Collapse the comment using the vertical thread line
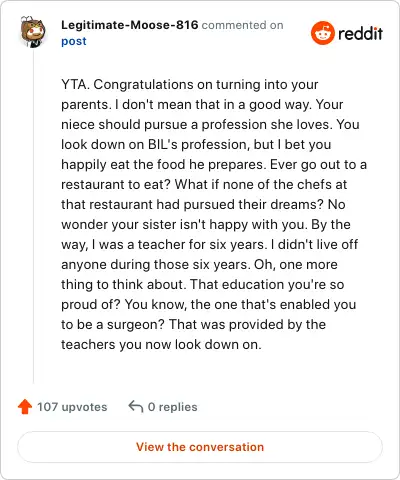 (33, 217)
